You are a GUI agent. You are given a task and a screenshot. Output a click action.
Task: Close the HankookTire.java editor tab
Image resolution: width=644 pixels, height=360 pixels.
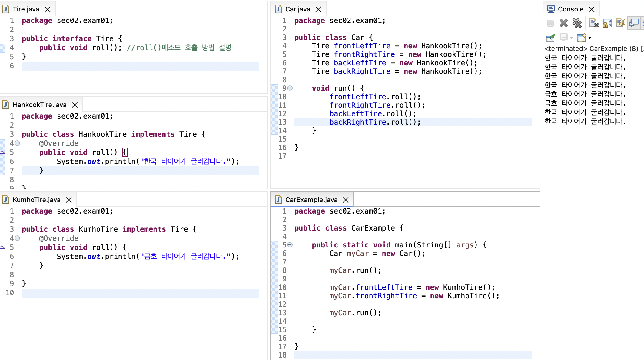coord(75,105)
